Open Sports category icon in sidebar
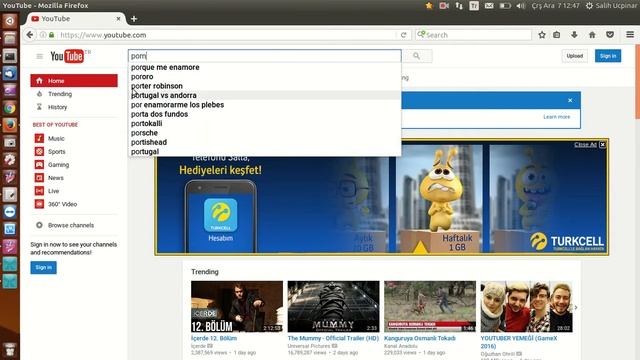The height and width of the screenshot is (360, 640). pos(39,151)
